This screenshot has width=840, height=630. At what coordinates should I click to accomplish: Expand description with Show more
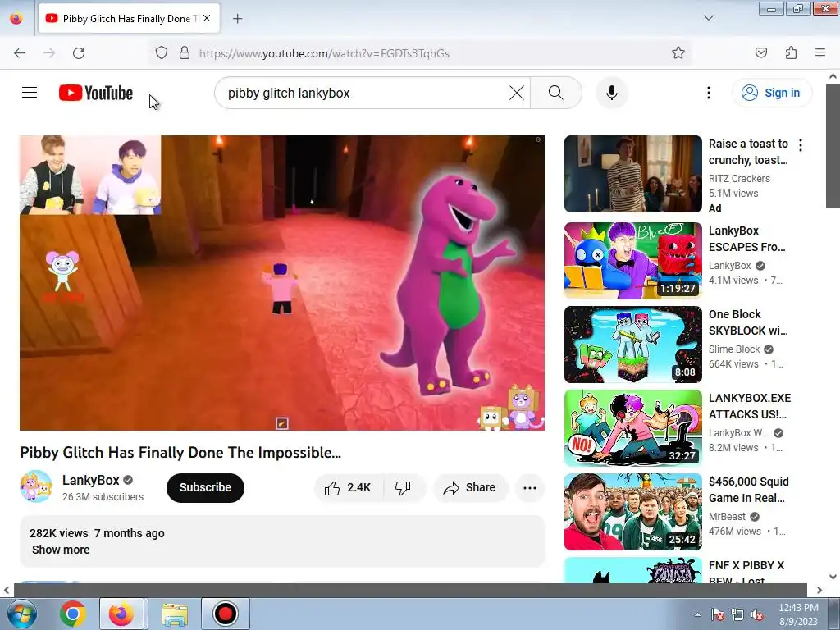61,550
